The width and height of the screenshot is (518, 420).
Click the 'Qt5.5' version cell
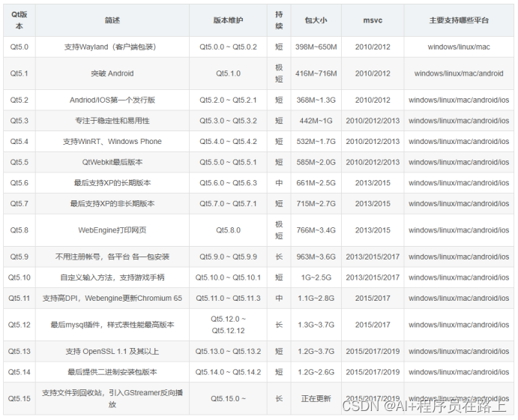[19, 162]
